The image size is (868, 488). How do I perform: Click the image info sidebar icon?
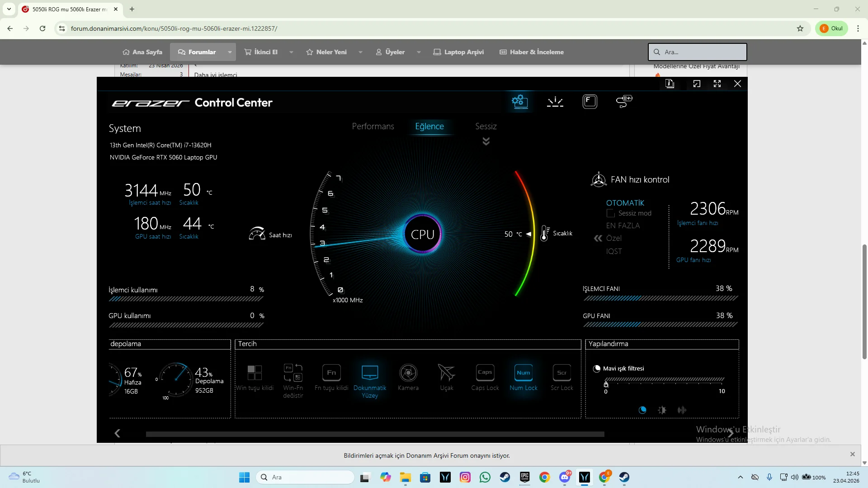coord(670,84)
